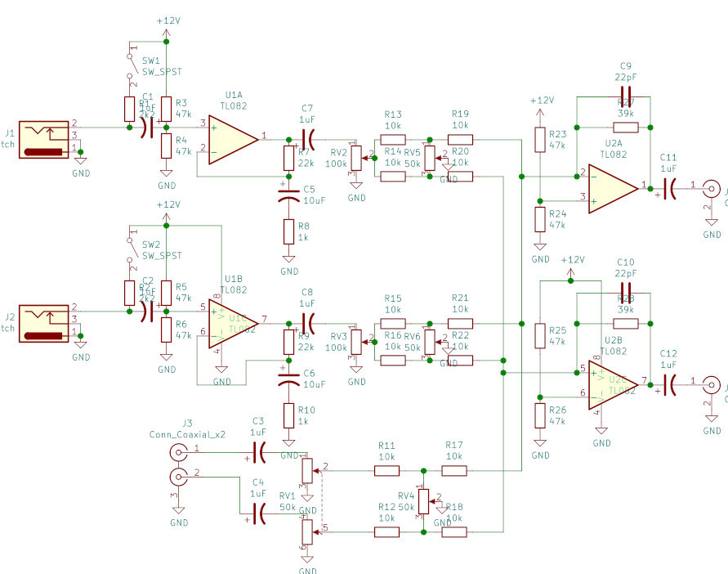
Task: Click the J3 Conn_Coaxial_x2 connector symbol
Action: click(179, 464)
